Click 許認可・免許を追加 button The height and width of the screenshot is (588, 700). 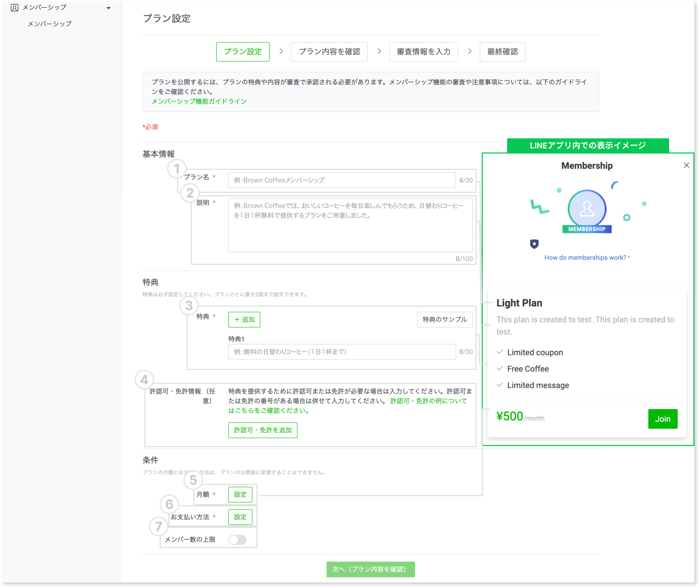point(263,430)
